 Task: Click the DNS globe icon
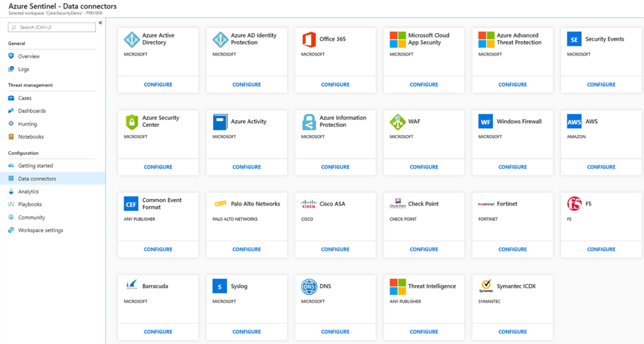click(x=309, y=287)
